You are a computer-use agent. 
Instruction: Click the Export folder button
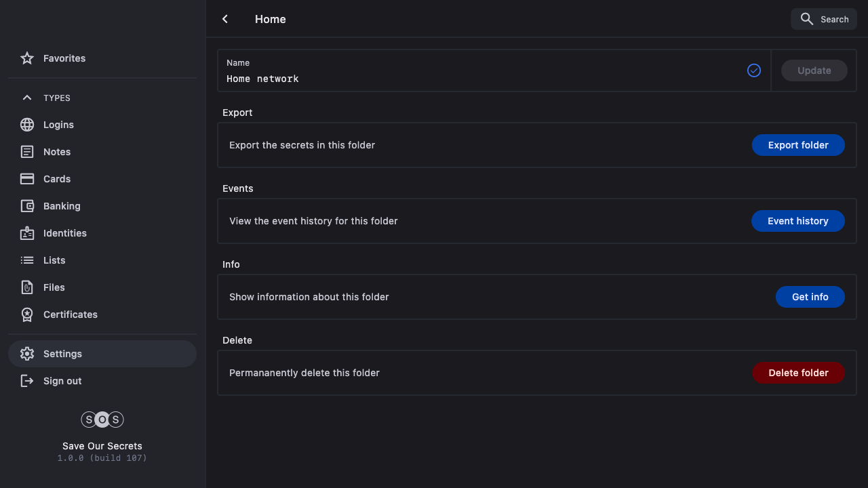click(x=798, y=145)
